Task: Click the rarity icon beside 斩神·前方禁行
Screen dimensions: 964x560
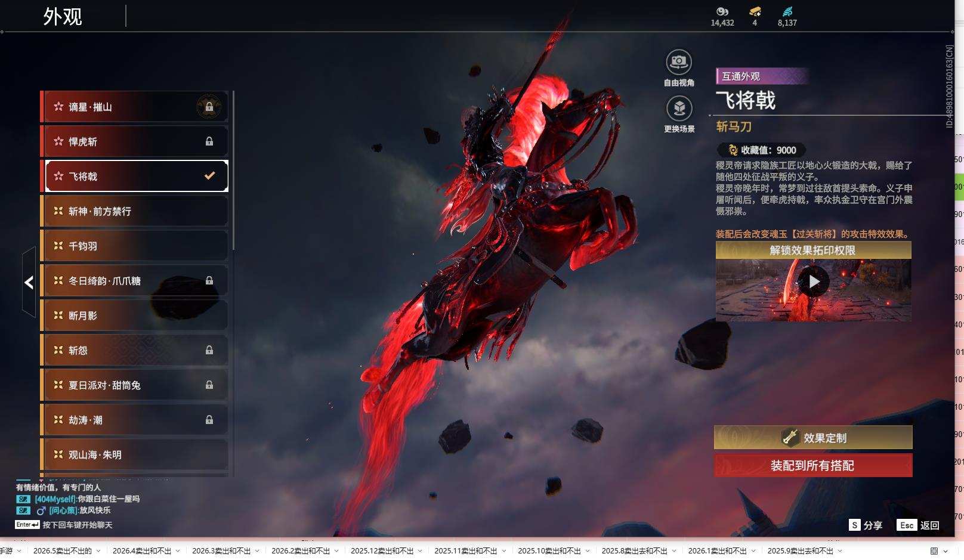Action: [x=58, y=211]
